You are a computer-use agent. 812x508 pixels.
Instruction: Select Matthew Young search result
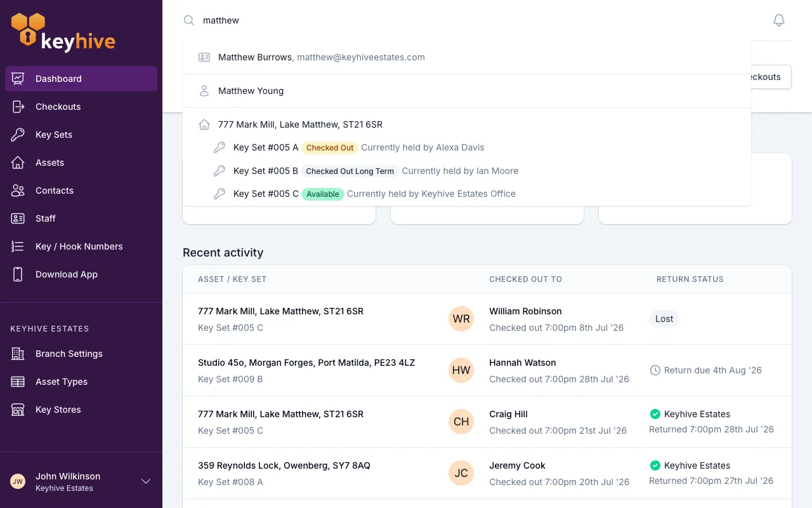(x=467, y=91)
